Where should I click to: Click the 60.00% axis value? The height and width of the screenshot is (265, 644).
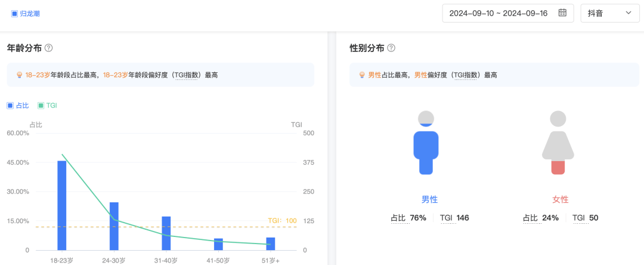tap(18, 133)
